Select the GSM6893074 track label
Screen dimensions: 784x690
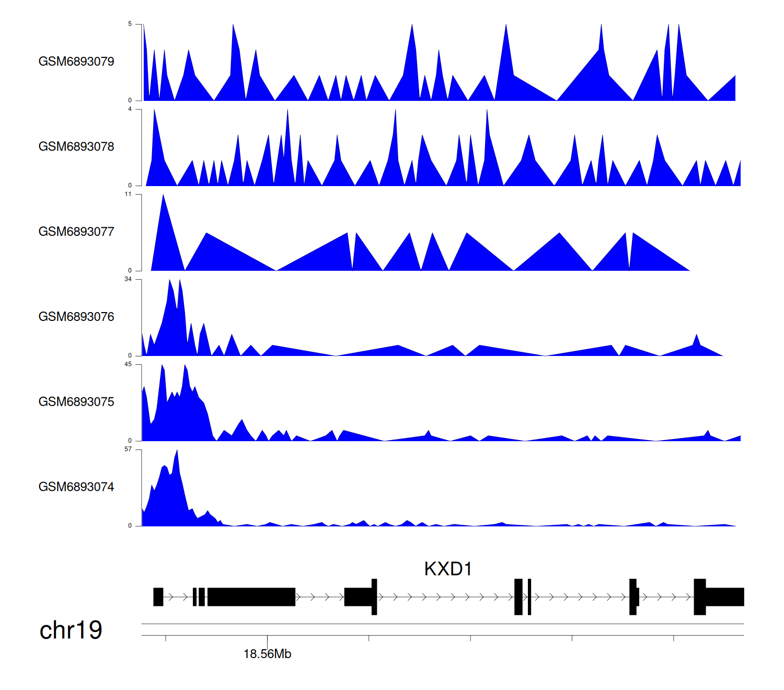(x=76, y=487)
